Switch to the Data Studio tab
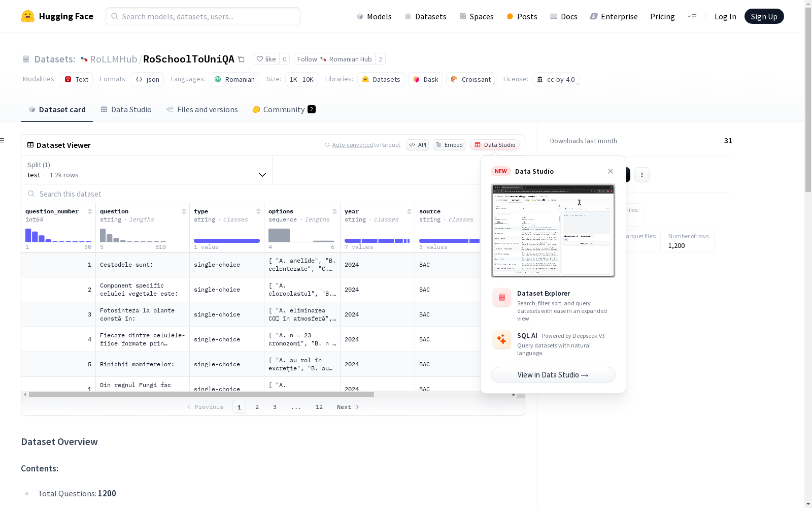 click(126, 110)
